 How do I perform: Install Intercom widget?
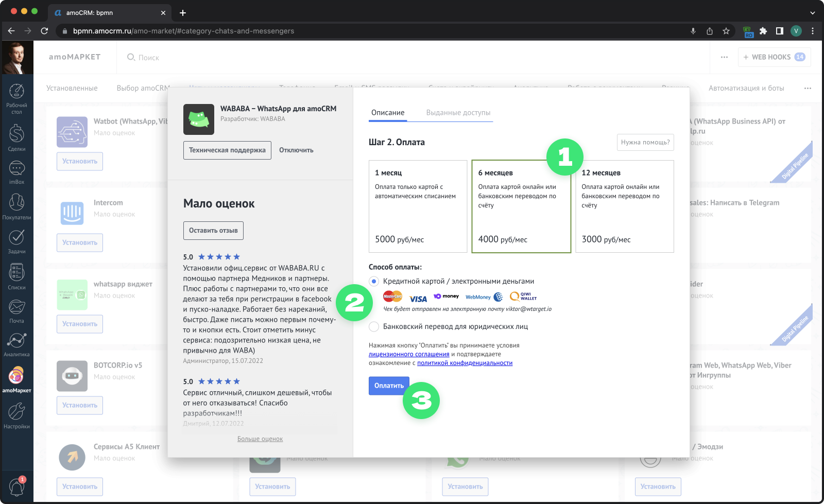[80, 242]
